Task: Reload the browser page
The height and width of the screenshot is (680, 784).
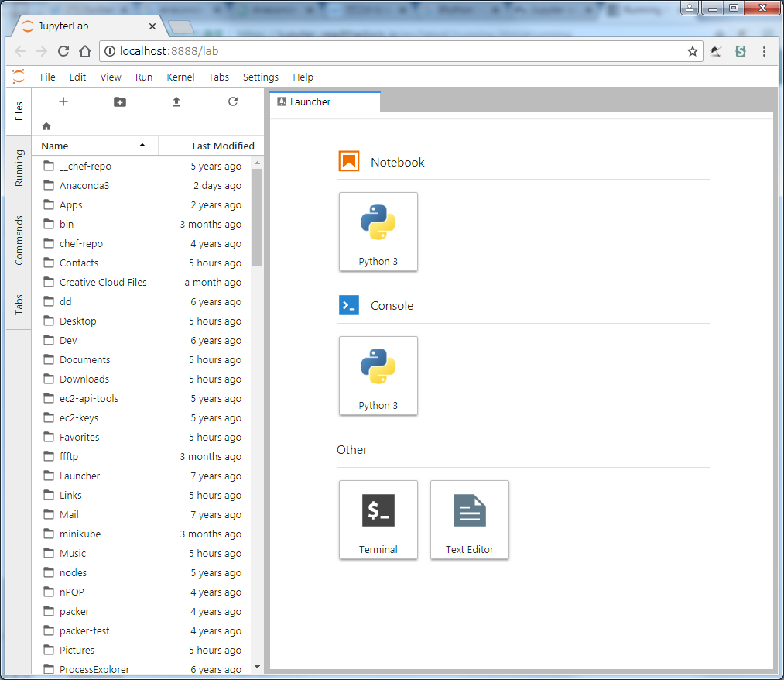Action: tap(63, 51)
